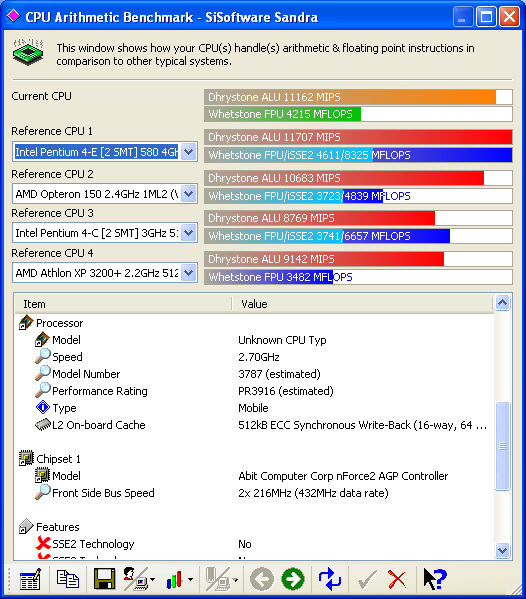The height and width of the screenshot is (599, 526).
Task: Click the green CPU chip icon
Action: (28, 52)
